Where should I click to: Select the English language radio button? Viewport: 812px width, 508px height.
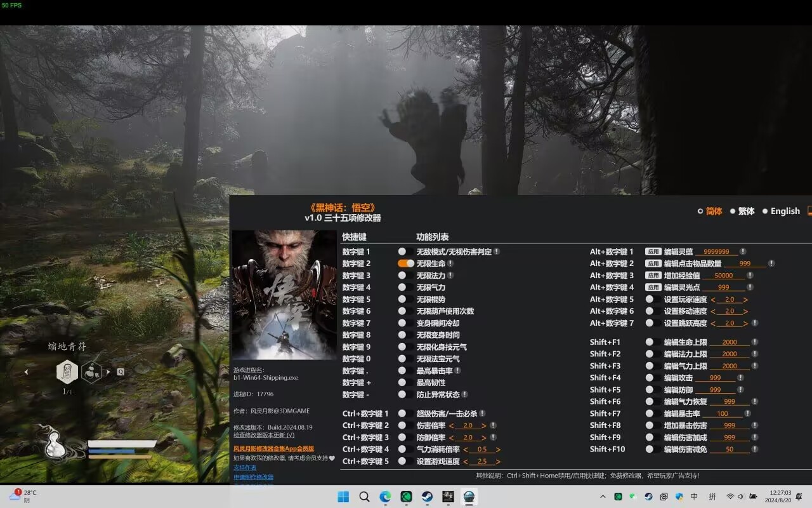[765, 211]
